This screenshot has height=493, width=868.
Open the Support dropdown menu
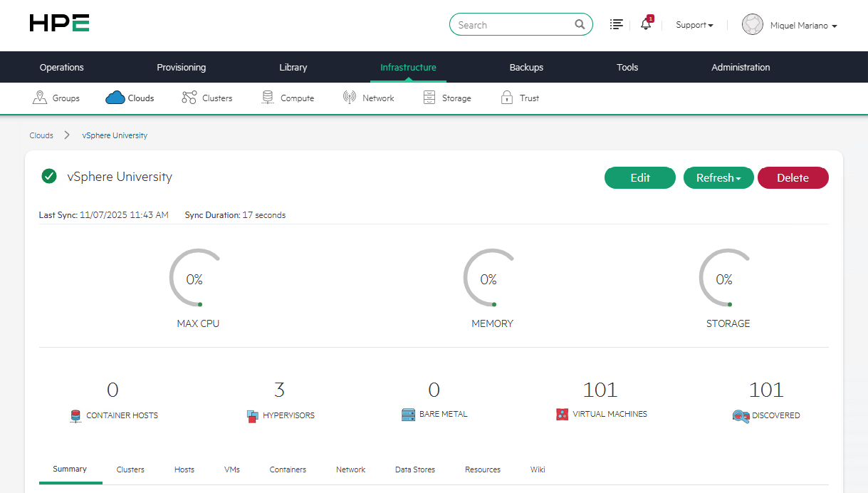(694, 25)
